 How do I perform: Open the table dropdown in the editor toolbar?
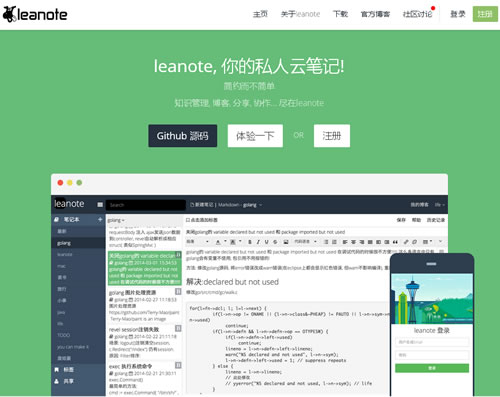[x=427, y=242]
